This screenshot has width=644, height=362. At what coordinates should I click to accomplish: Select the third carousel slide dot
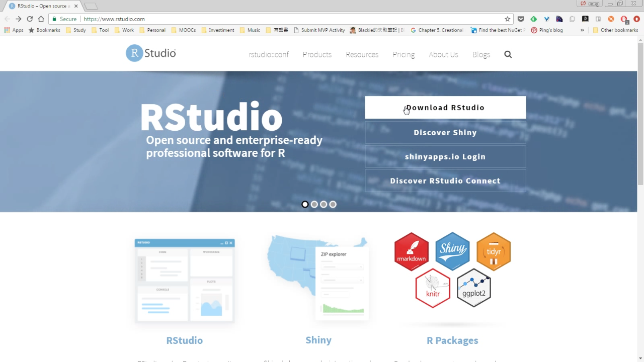324,204
